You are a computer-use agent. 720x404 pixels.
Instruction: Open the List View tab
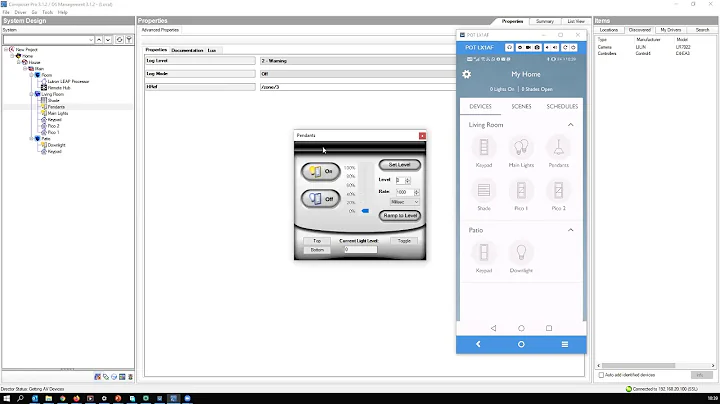[x=576, y=21]
